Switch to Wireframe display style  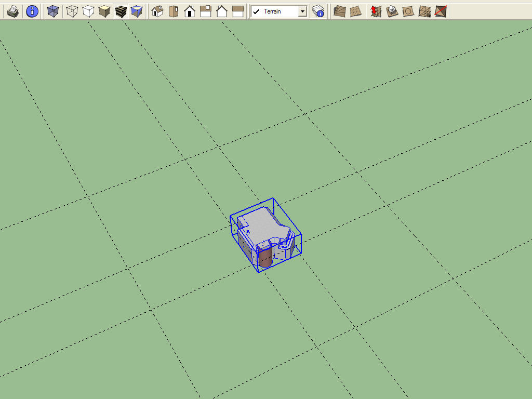[x=72, y=11]
